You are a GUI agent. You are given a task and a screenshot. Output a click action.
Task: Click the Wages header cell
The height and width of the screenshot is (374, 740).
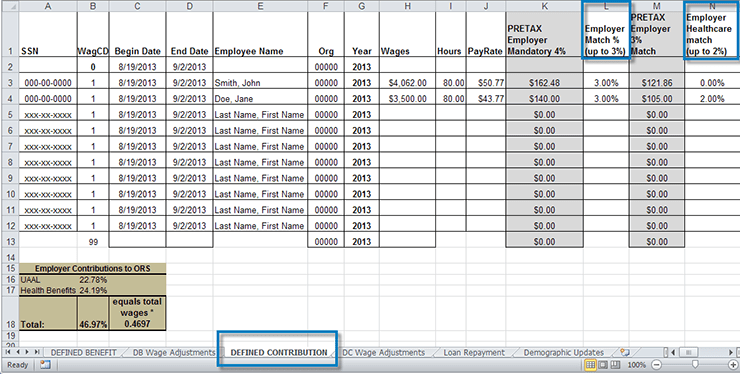[x=407, y=34]
